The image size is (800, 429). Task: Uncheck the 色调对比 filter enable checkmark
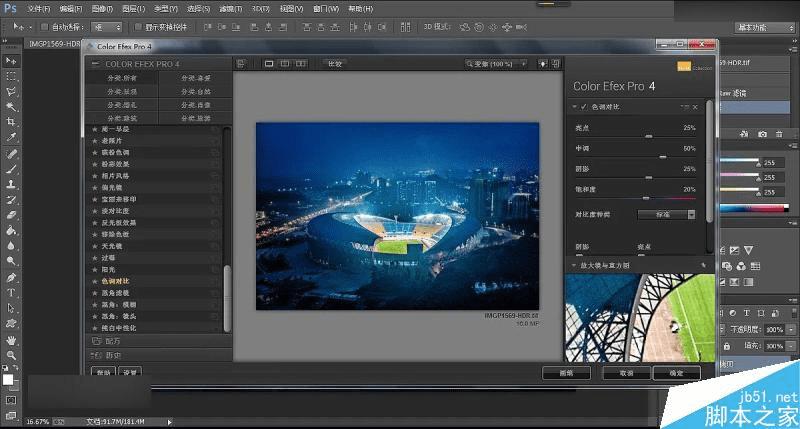coord(584,107)
